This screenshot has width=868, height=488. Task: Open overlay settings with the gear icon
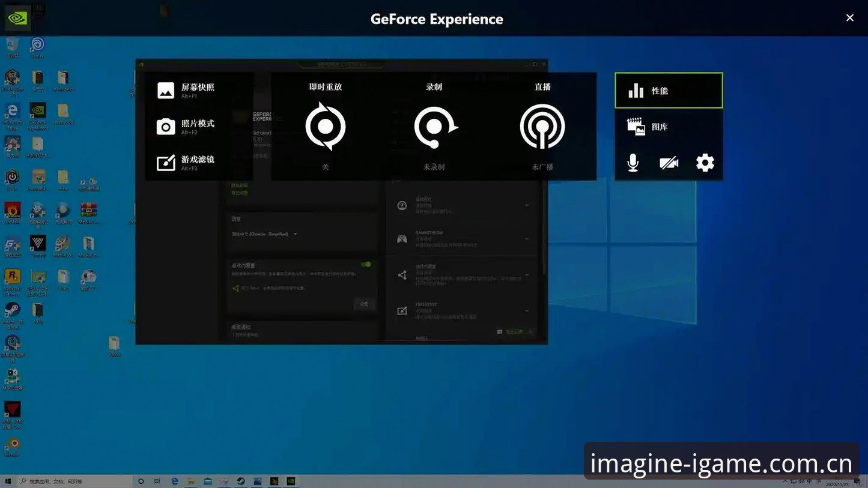705,163
